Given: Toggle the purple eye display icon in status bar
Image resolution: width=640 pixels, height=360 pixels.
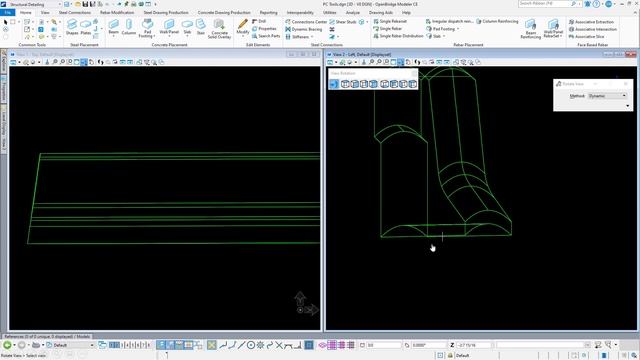Looking at the screenshot, I should [322, 345].
